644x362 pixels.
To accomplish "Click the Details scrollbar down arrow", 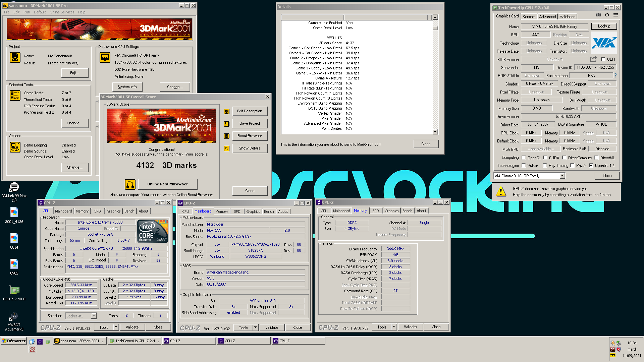I will pos(435,132).
